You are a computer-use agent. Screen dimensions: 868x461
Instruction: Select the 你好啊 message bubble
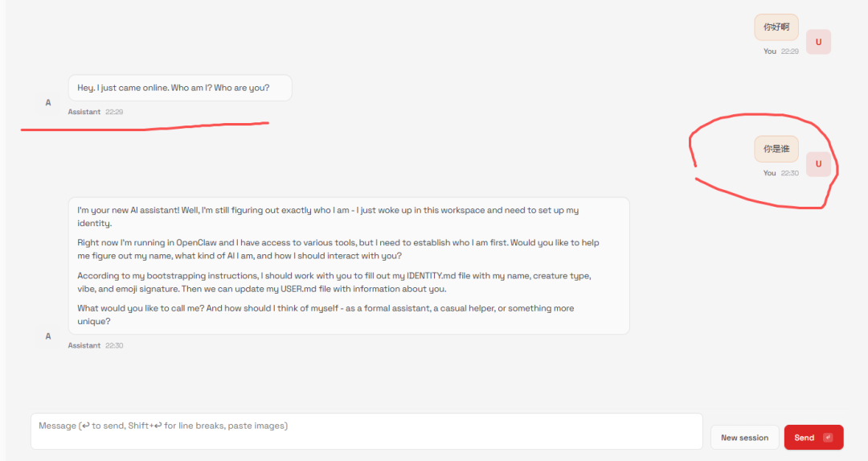point(776,27)
